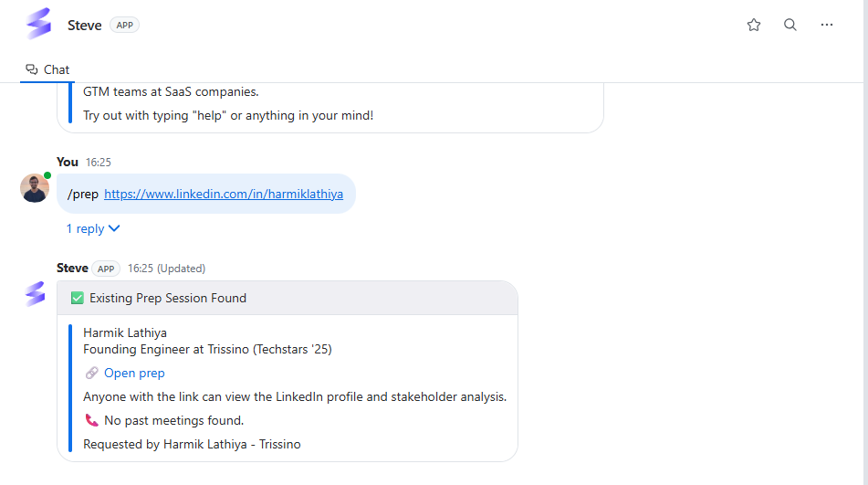
Task: Open search in the Steve conversation
Action: coord(790,25)
